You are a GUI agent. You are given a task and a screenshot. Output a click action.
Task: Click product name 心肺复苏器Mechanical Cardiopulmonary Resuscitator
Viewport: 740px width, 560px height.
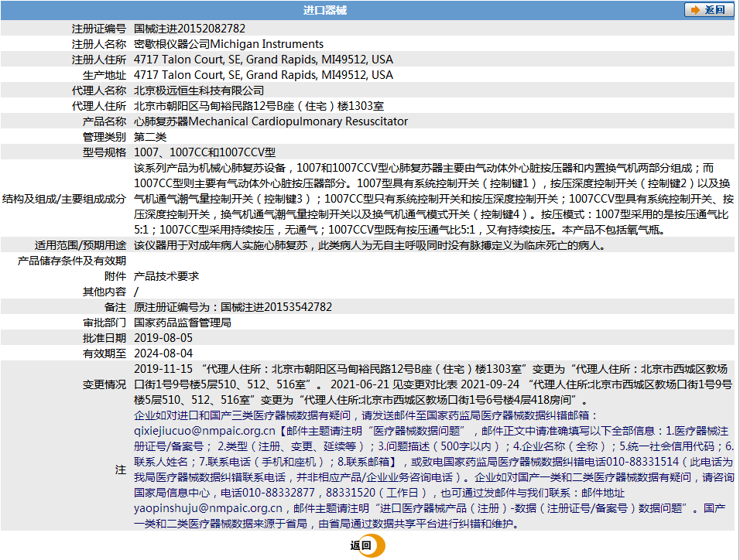click(270, 121)
